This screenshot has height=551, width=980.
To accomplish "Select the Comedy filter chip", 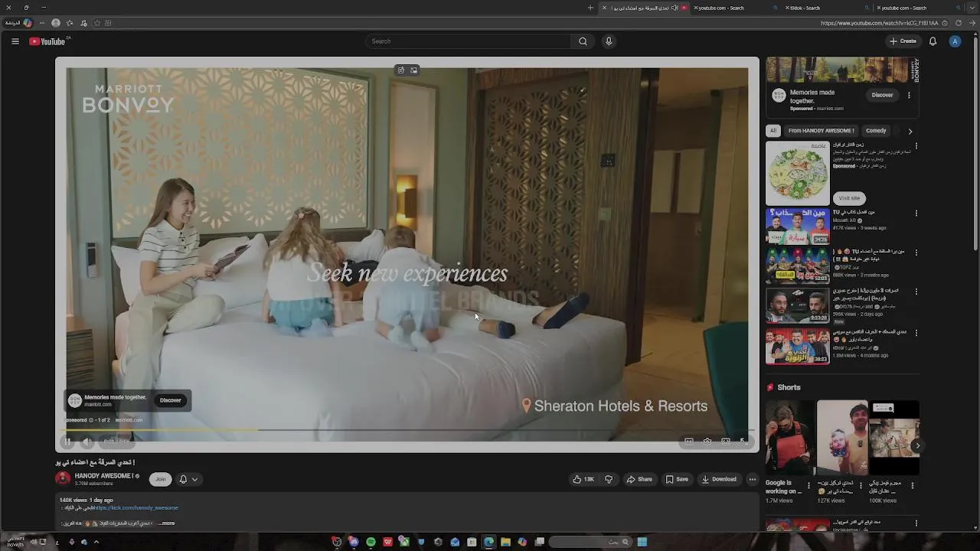I will [x=876, y=131].
